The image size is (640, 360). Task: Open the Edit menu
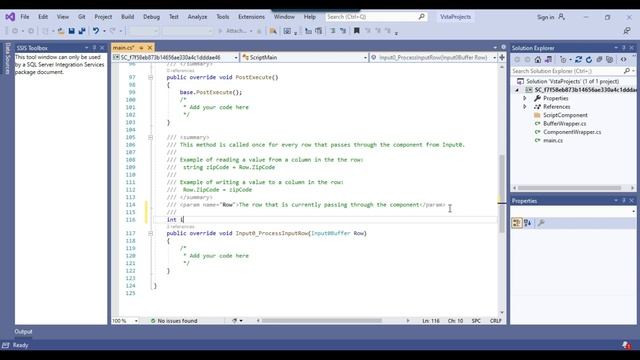43,17
